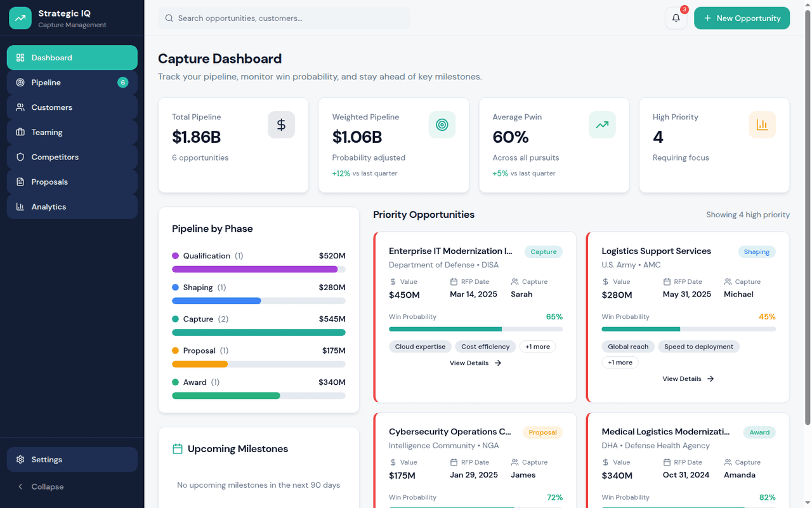
Task: Click the Value dollar icon on Cybersecurity Operations card
Action: tap(393, 463)
